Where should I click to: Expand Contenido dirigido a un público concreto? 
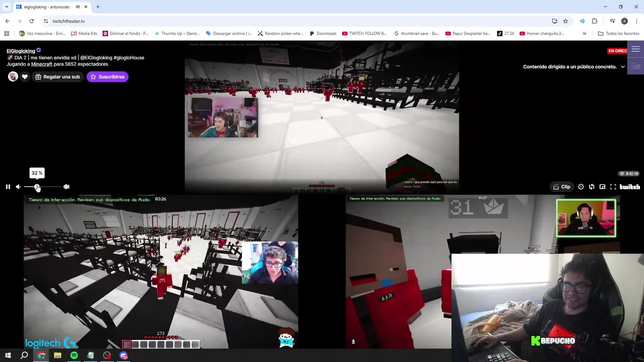click(x=574, y=66)
